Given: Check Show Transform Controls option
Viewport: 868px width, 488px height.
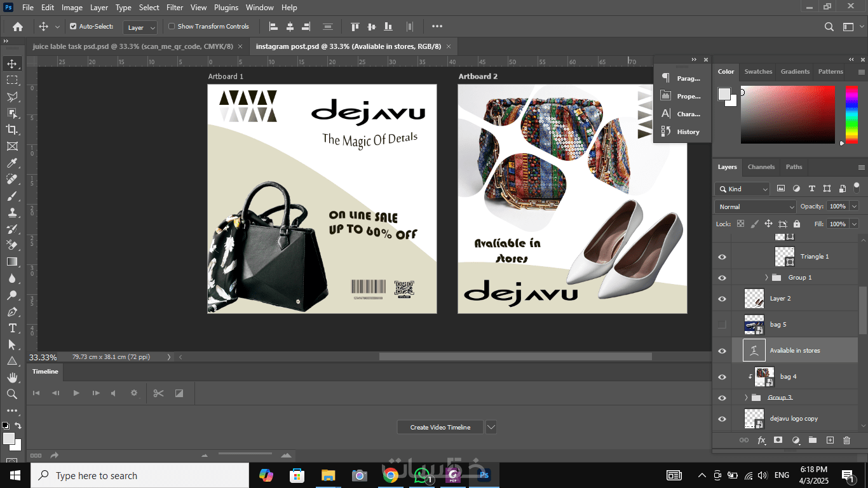Looking at the screenshot, I should click(172, 27).
